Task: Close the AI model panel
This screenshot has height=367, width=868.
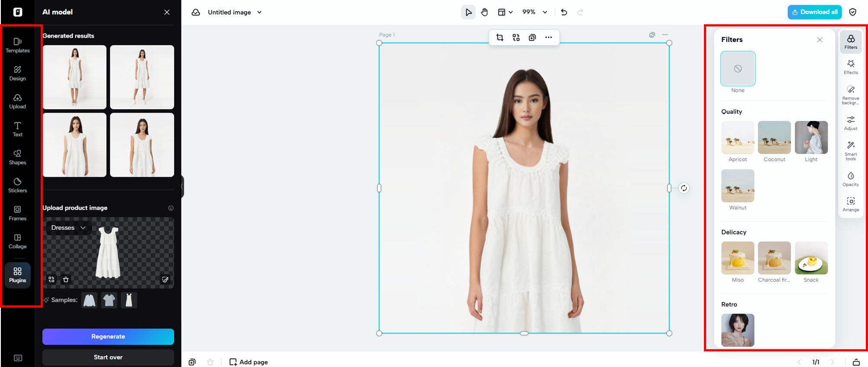Action: [x=167, y=12]
